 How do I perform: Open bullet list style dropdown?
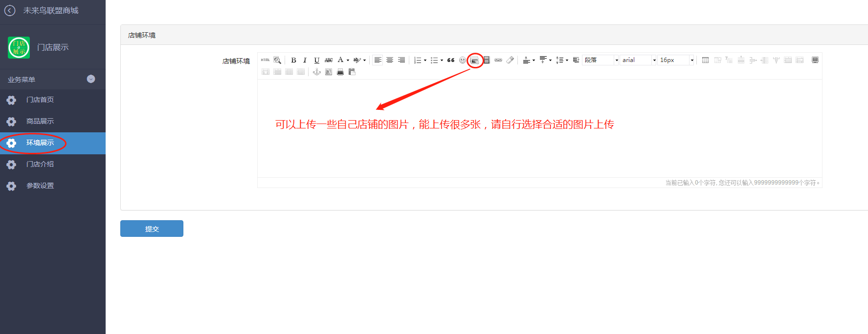coord(442,60)
